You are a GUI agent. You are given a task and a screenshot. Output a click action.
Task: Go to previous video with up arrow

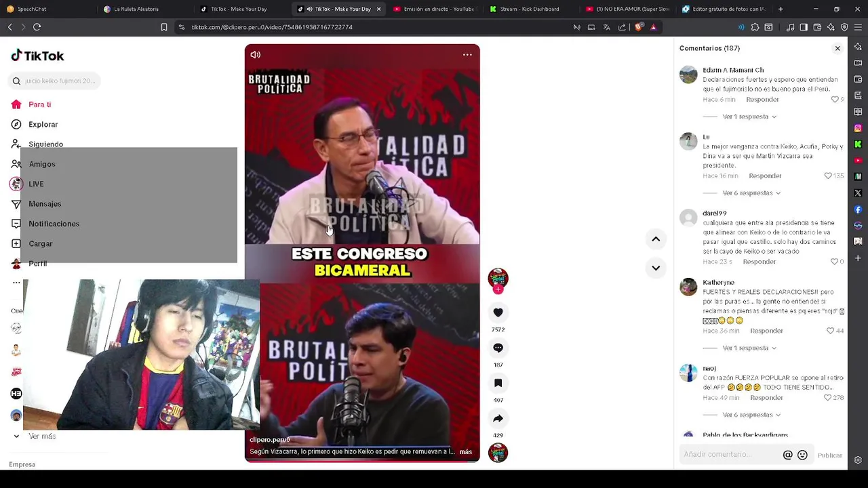tap(656, 239)
